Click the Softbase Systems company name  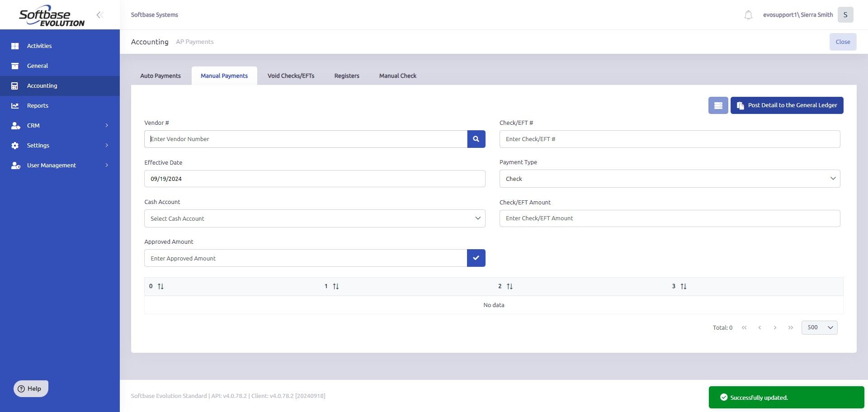(155, 15)
